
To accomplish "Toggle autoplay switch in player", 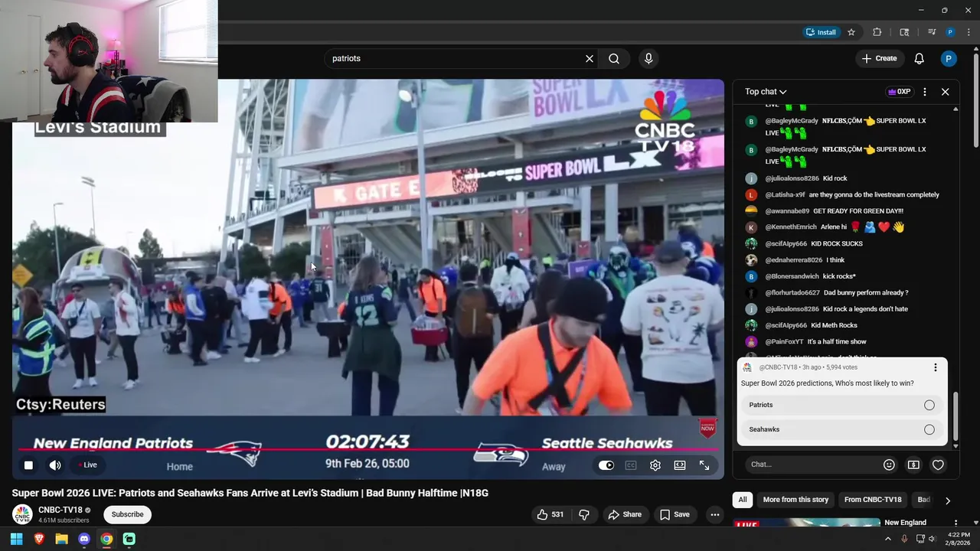I will (x=606, y=465).
